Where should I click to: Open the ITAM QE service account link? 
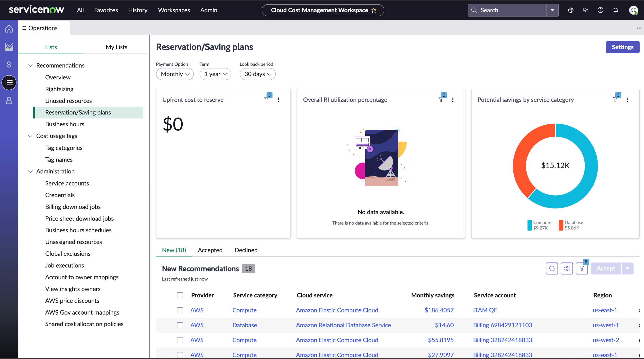pos(485,310)
